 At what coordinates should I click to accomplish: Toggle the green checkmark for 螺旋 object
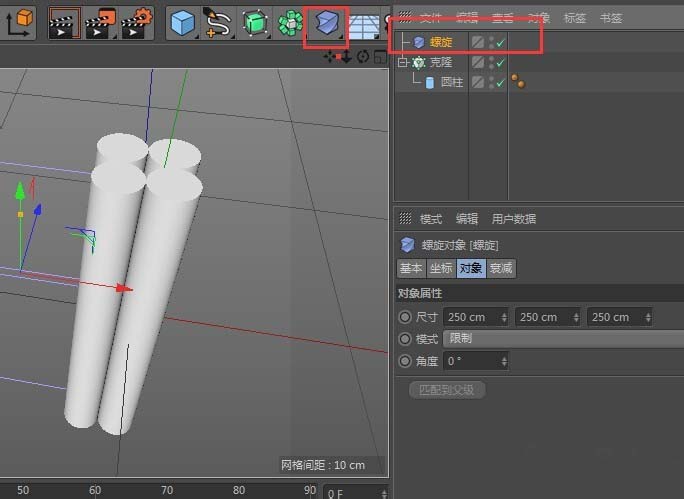tap(500, 42)
